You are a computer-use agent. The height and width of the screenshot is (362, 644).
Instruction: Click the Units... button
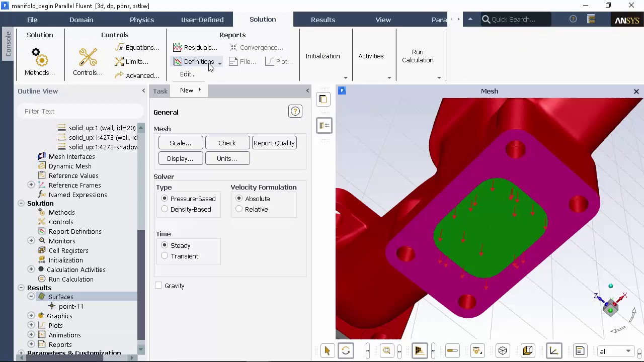[x=227, y=158]
